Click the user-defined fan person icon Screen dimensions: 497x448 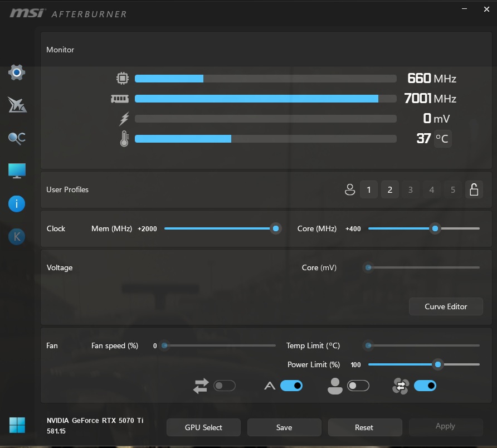point(335,386)
